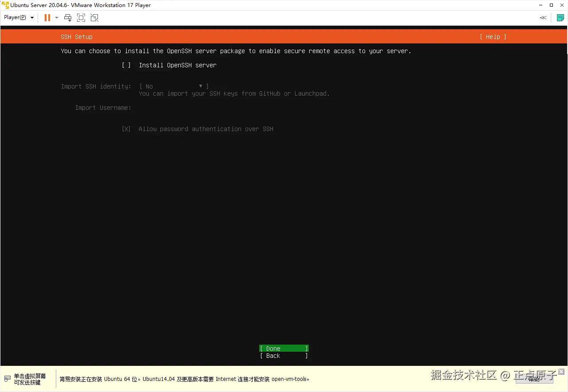Toggle Unity mode icon
The width and height of the screenshot is (568, 392).
[x=94, y=18]
